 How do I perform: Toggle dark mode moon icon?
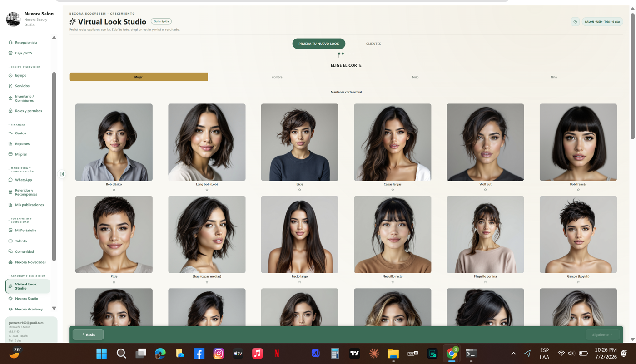click(x=575, y=22)
